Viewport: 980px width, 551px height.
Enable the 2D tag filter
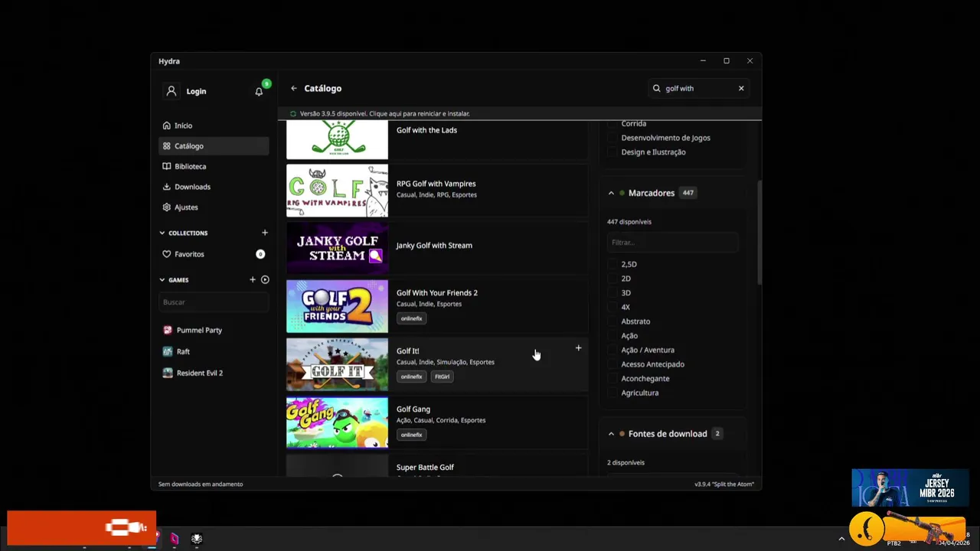coord(612,279)
